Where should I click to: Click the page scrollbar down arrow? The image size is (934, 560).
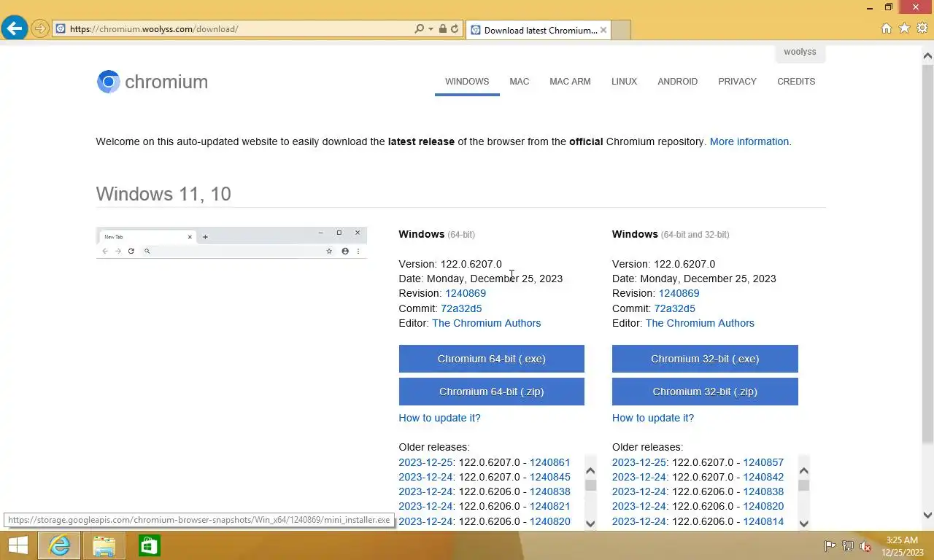(x=927, y=515)
